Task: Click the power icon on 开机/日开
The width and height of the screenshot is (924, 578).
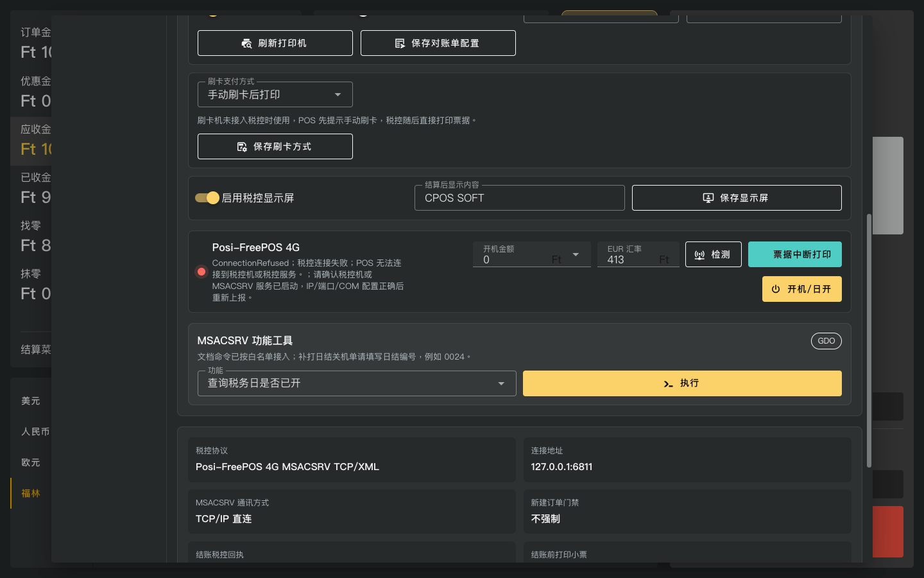Action: 776,289
